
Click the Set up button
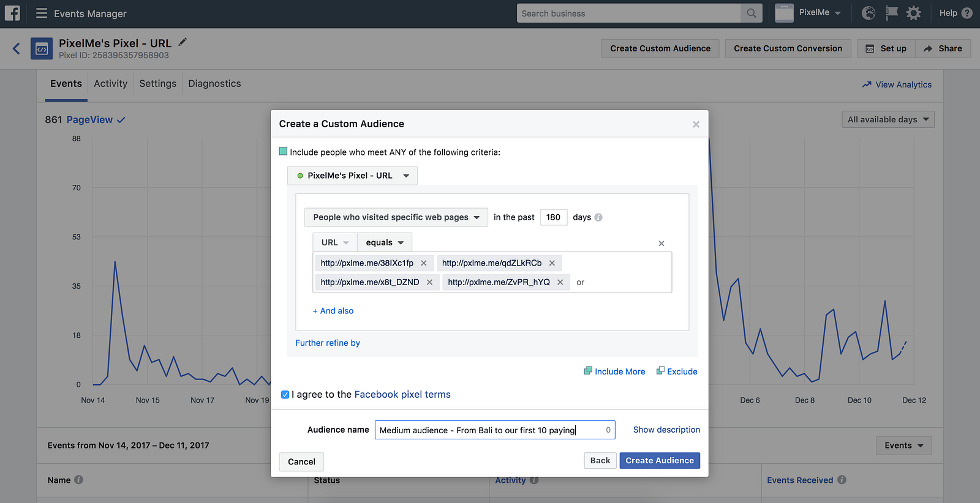click(x=886, y=48)
